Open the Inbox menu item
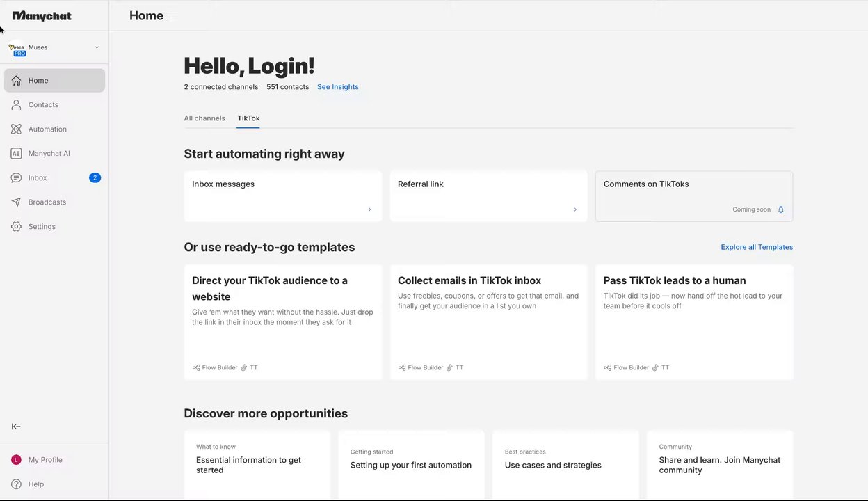Viewport: 868px width, 501px height. click(54, 178)
